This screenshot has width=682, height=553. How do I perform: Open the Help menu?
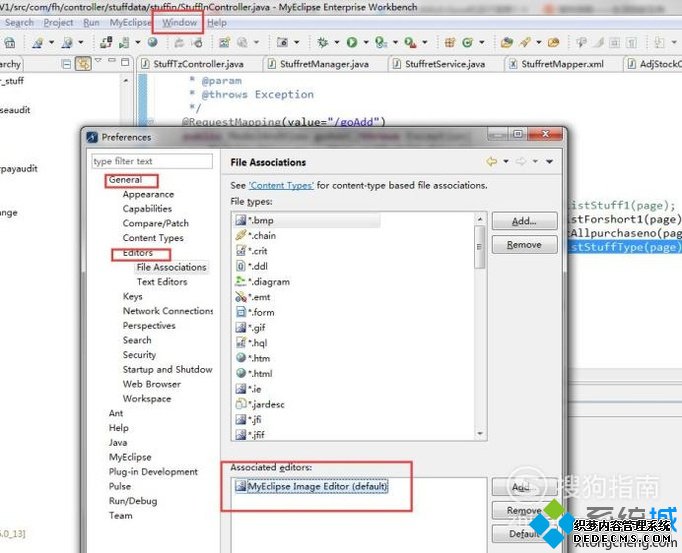click(217, 23)
